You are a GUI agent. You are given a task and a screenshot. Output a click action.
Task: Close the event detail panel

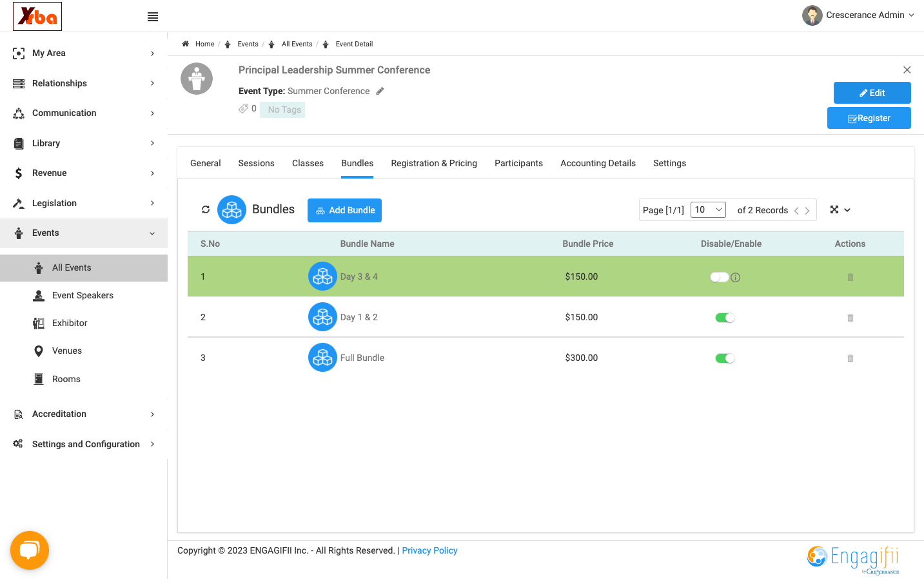907,70
